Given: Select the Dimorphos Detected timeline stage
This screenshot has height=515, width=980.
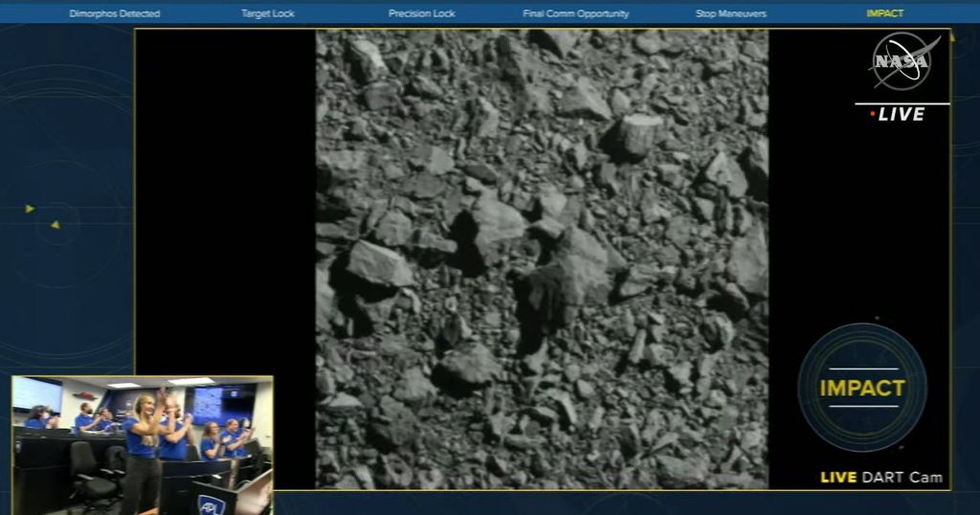Looking at the screenshot, I should (x=115, y=13).
